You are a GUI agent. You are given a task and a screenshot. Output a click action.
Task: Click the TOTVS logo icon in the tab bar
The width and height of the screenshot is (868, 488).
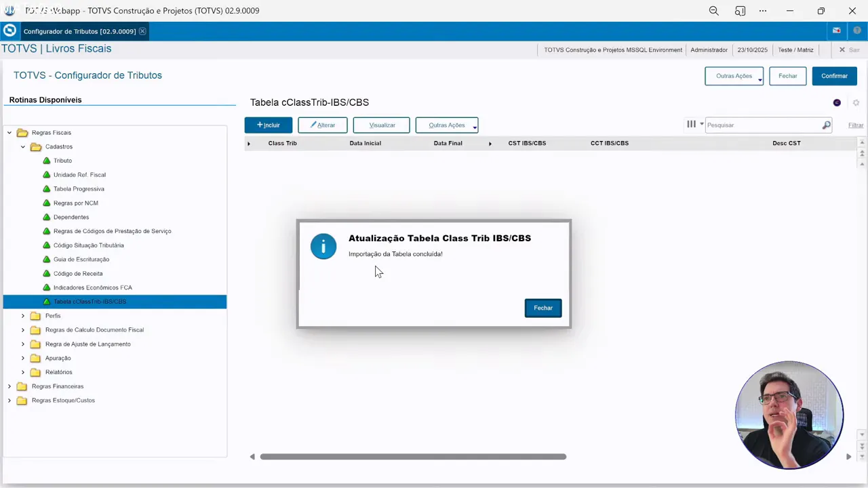click(x=9, y=31)
